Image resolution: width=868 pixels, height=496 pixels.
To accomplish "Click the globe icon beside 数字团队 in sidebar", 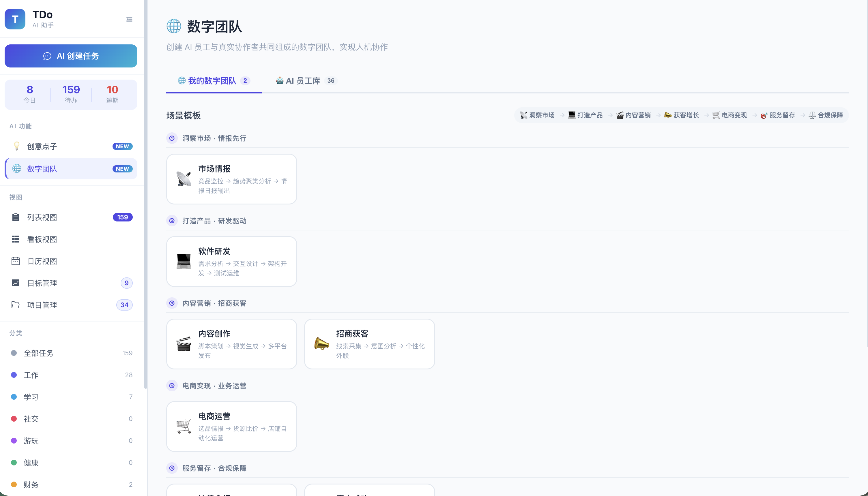I will pyautogui.click(x=17, y=169).
